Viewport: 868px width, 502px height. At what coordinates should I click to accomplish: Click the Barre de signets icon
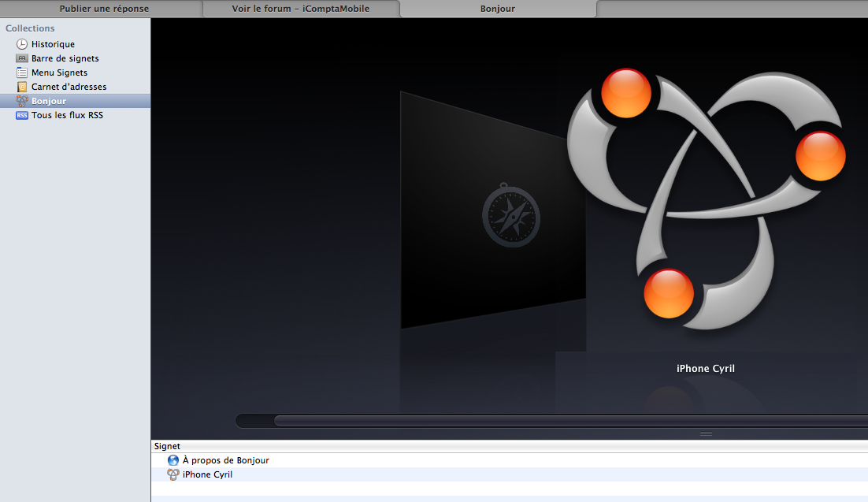point(21,58)
